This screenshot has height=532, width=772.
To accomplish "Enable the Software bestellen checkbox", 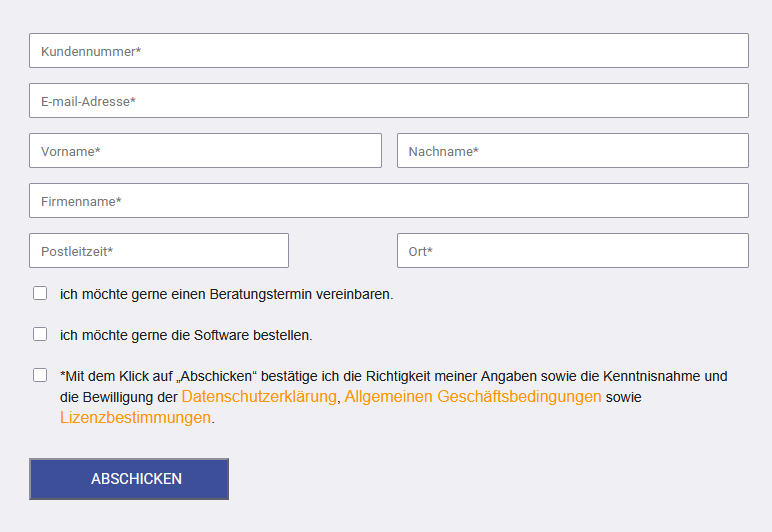I will pos(40,334).
